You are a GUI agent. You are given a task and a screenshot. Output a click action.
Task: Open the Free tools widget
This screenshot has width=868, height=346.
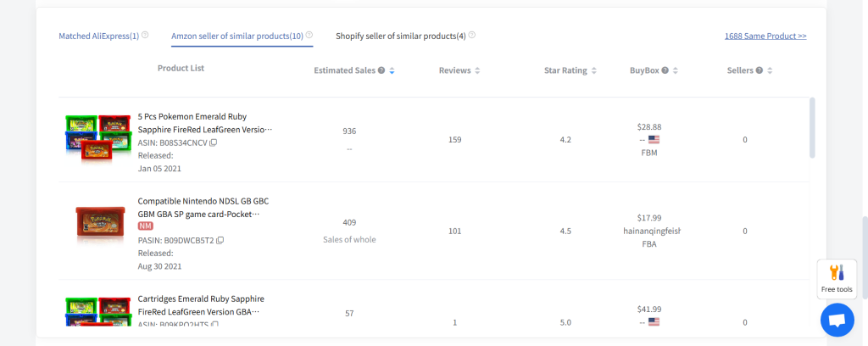tap(837, 279)
